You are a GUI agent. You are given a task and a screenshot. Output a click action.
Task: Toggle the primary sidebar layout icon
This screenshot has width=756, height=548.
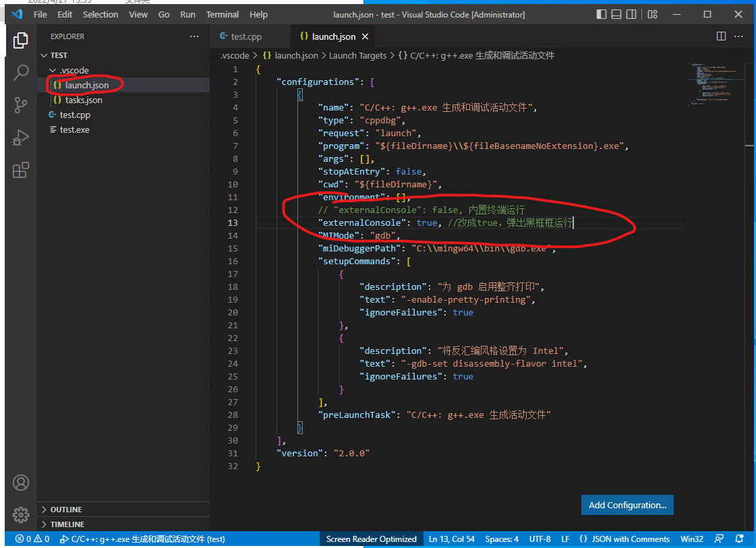(x=602, y=14)
